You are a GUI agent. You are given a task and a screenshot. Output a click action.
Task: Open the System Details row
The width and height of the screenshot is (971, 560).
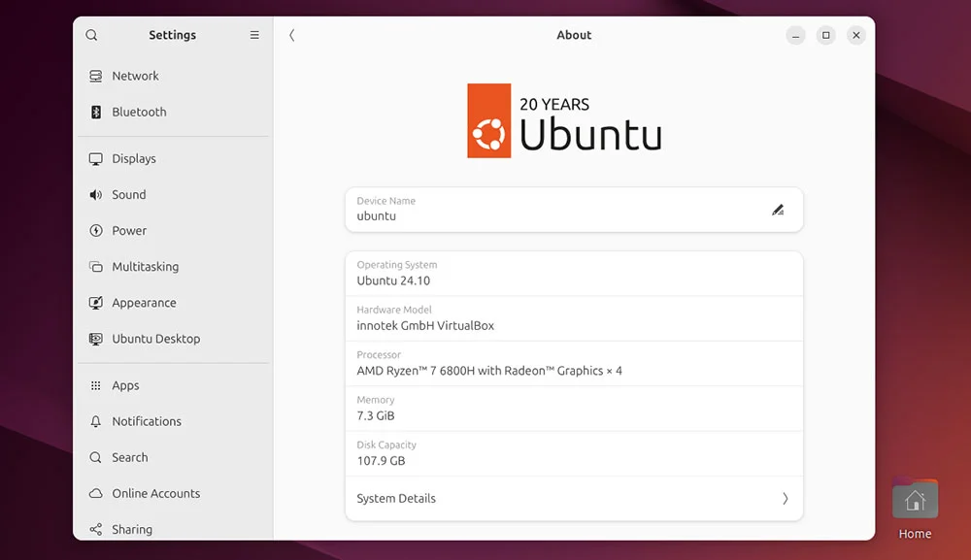[574, 499]
